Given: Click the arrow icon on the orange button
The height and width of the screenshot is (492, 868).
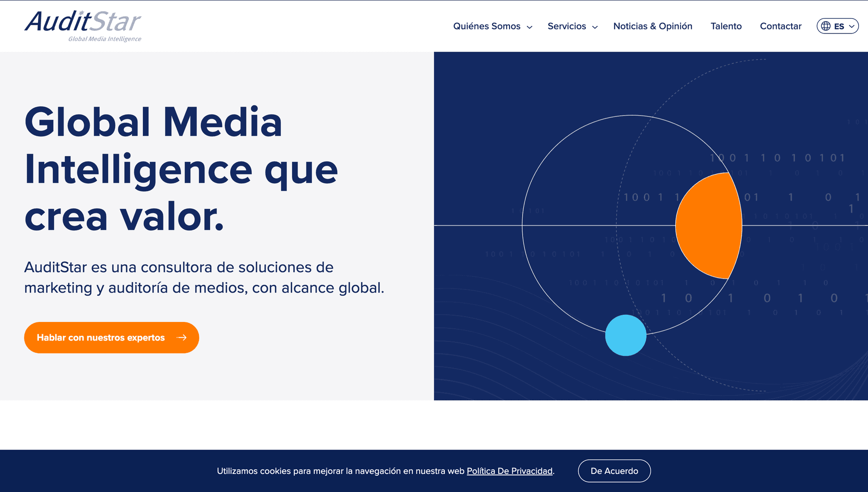Looking at the screenshot, I should 182,338.
